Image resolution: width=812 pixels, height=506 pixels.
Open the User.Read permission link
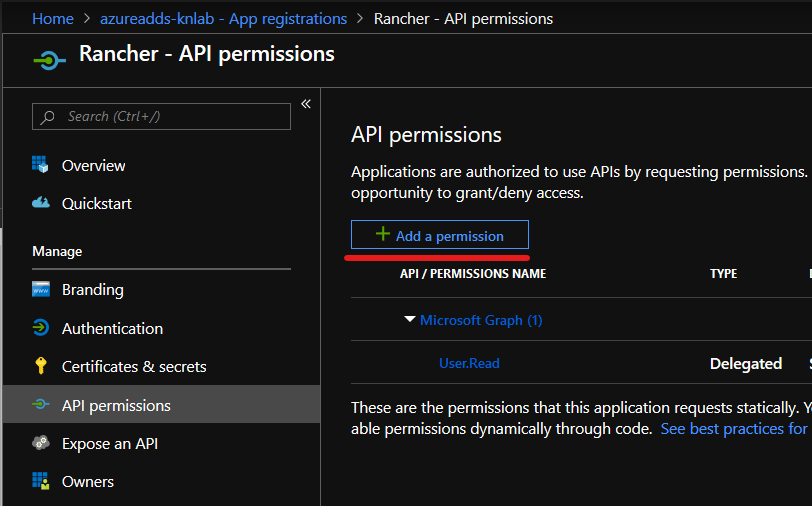tap(469, 363)
